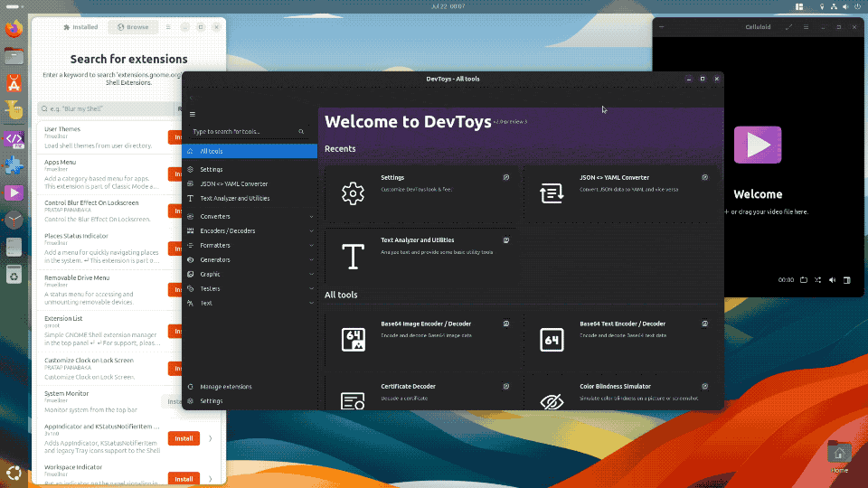Open Base64 Text Encoder / Decoder icon
Screen dimensions: 868x488
click(552, 340)
